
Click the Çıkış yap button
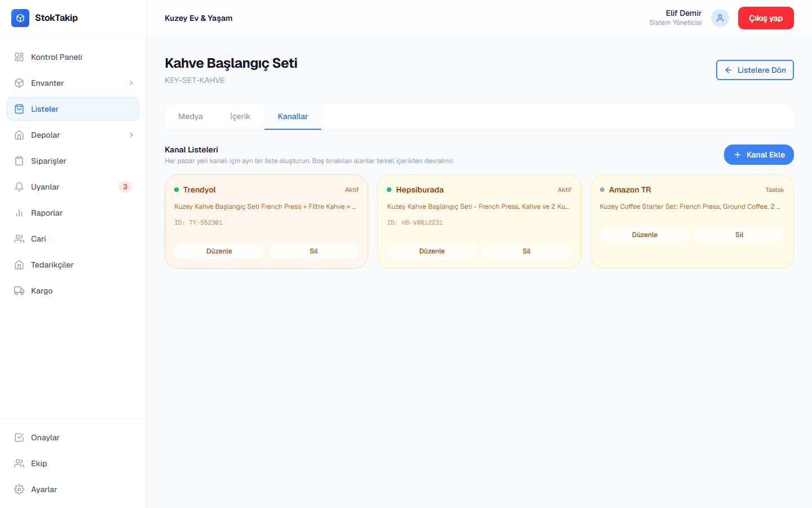(x=766, y=18)
